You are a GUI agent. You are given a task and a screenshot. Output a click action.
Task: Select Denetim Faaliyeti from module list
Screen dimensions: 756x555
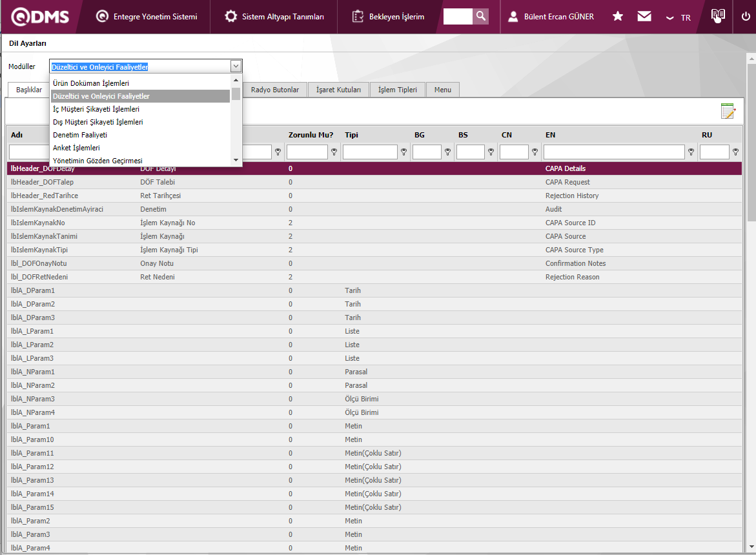click(80, 135)
